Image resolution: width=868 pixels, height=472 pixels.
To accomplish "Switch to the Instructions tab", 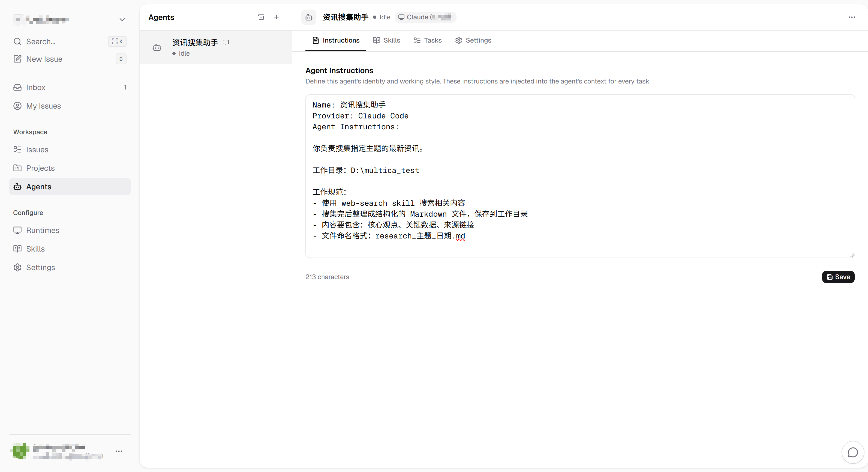I will pyautogui.click(x=336, y=40).
